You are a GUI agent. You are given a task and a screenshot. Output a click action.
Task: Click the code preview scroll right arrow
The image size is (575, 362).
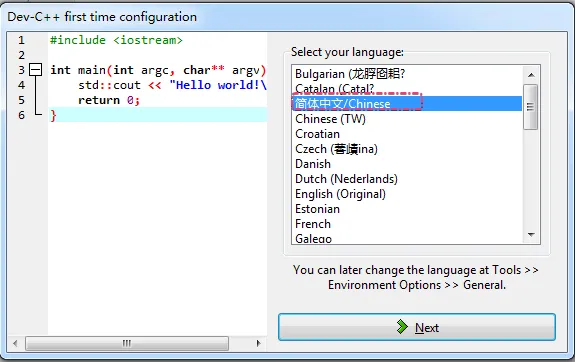(258, 343)
